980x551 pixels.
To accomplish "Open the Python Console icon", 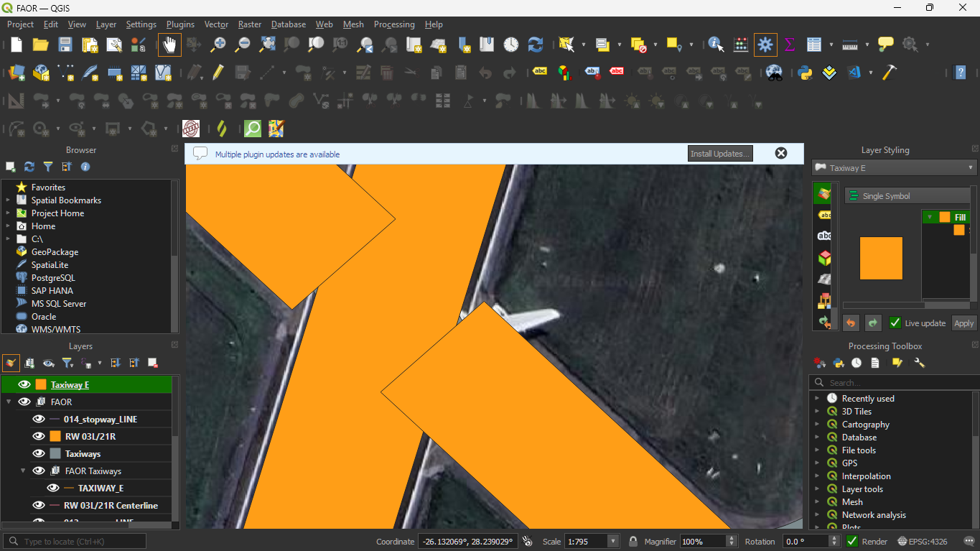I will pos(805,73).
